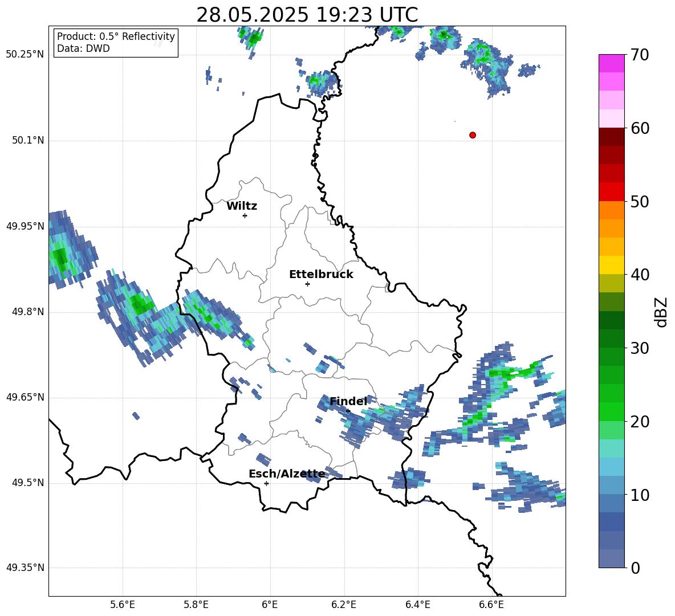Click the Esch/Alzette city label
The width and height of the screenshot is (675, 616).
pyautogui.click(x=287, y=474)
